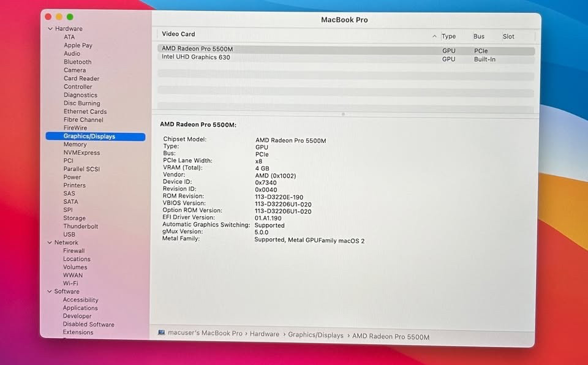Open Storage information in sidebar
Image resolution: width=588 pixels, height=365 pixels.
(x=74, y=218)
